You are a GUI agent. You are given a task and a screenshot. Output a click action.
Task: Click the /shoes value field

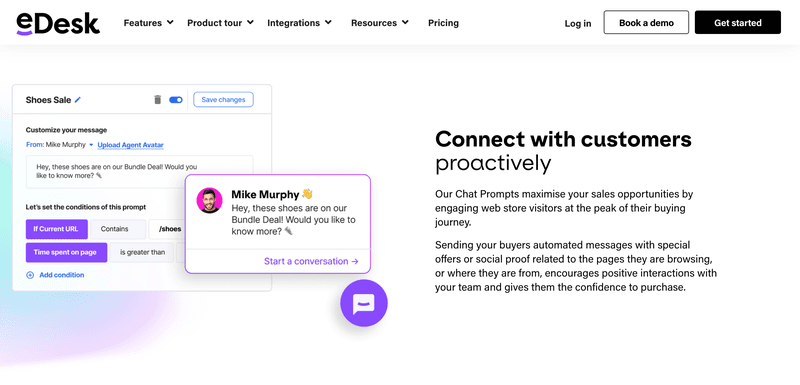tap(167, 229)
